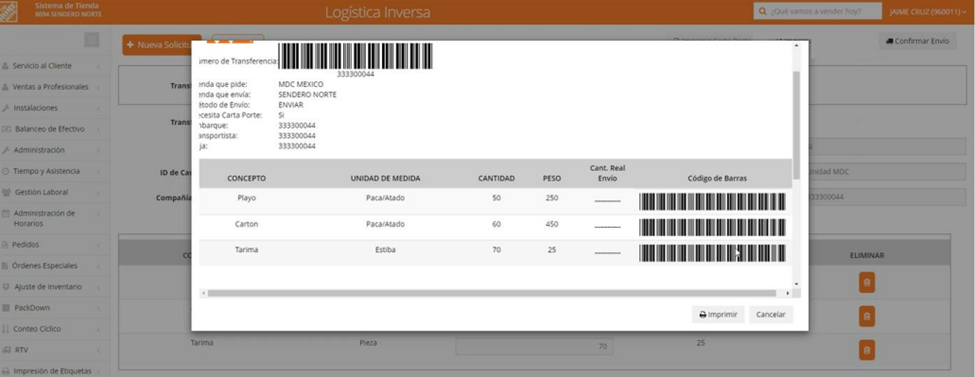
Task: Click the barcode in the Playo row
Action: click(x=713, y=202)
